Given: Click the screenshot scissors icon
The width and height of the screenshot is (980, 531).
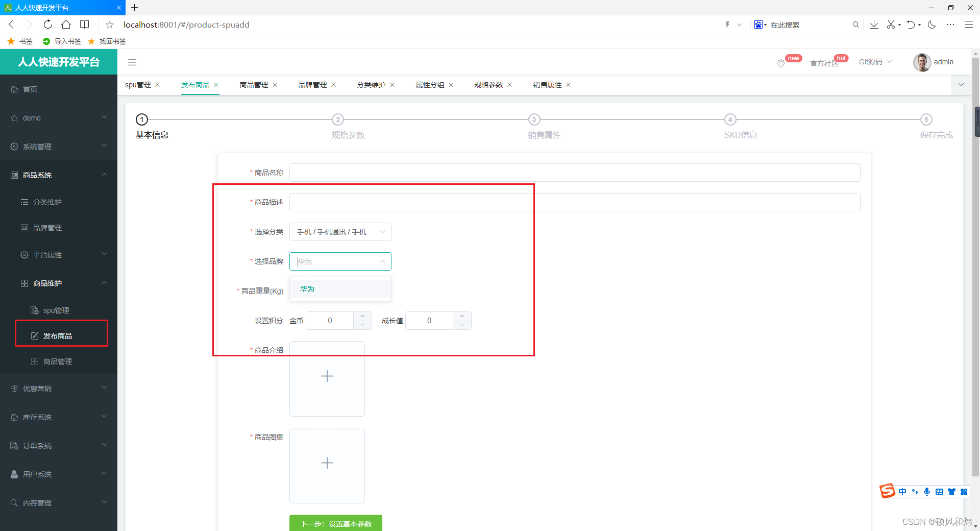Looking at the screenshot, I should pyautogui.click(x=891, y=25).
